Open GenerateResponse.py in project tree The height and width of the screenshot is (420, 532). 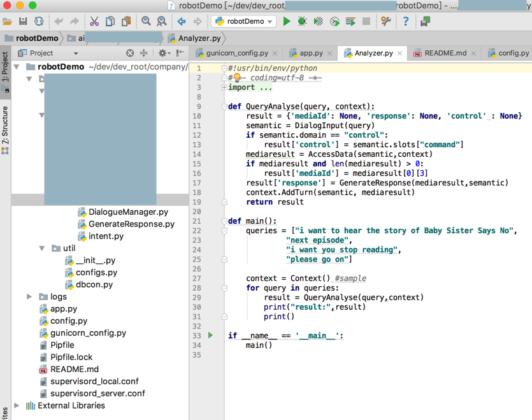(x=131, y=224)
